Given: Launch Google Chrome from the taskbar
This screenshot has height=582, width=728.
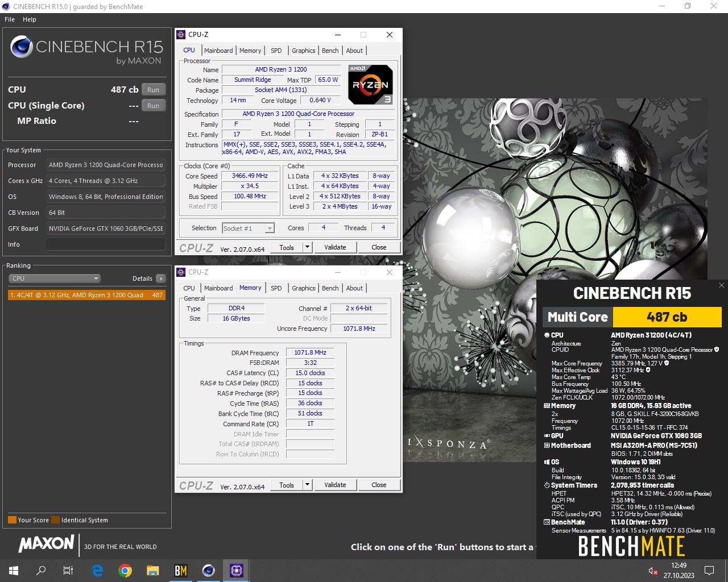Looking at the screenshot, I should pos(125,570).
